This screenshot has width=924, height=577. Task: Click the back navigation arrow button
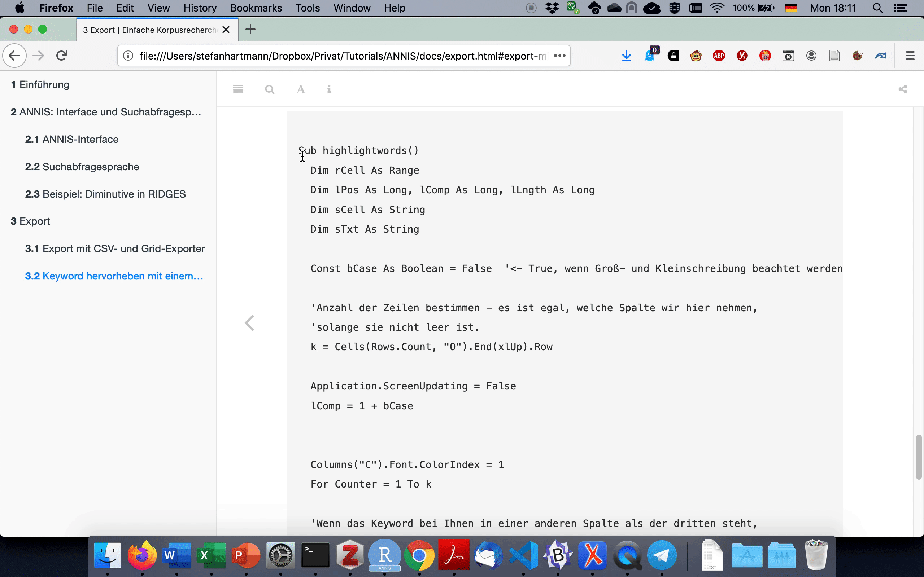[x=15, y=55]
